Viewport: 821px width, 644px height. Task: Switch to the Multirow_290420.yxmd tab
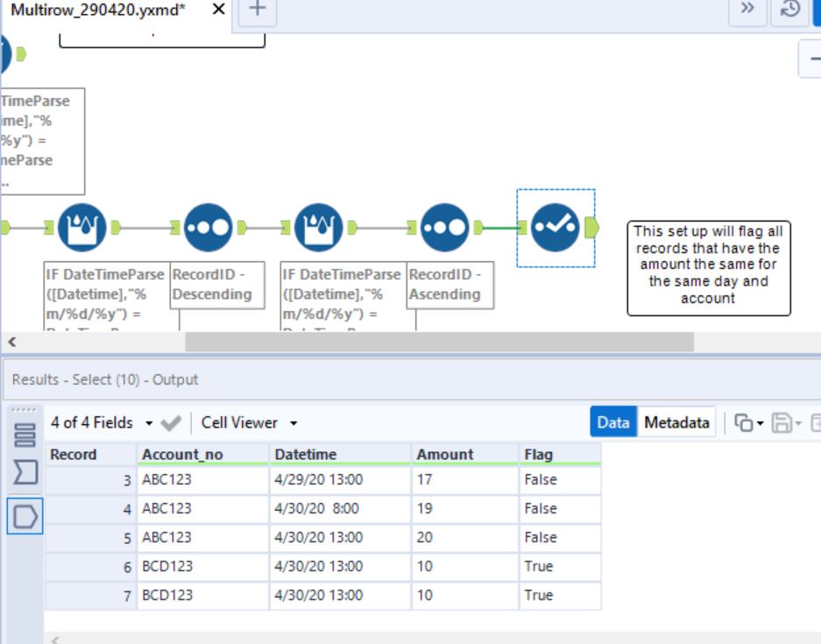tap(98, 10)
